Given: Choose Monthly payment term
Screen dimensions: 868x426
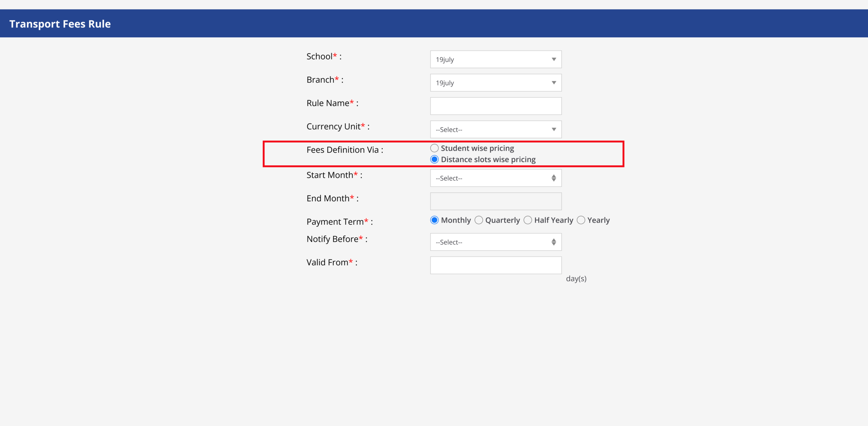Looking at the screenshot, I should coord(434,220).
